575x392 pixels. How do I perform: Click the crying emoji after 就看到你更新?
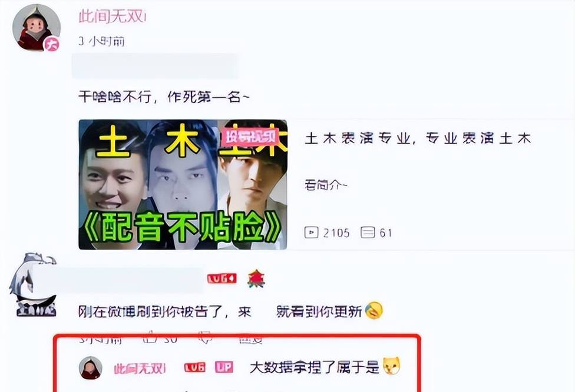(374, 310)
